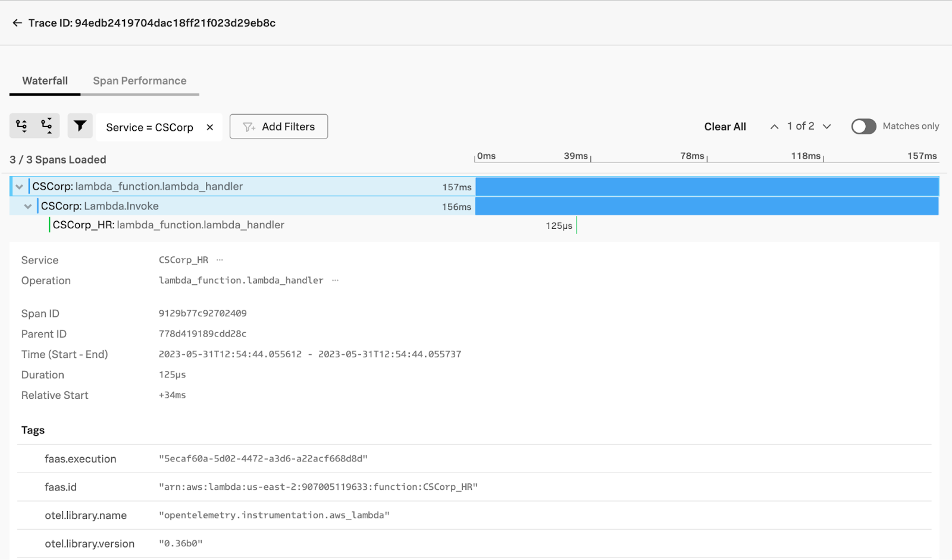Click the expand all spans icon

pyautogui.click(x=22, y=125)
